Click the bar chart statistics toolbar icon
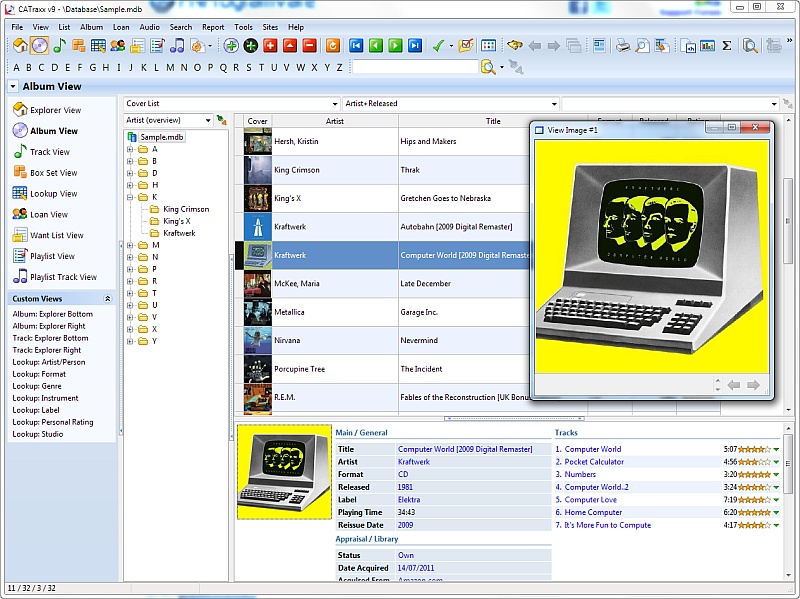This screenshot has width=800, height=599. (x=707, y=46)
